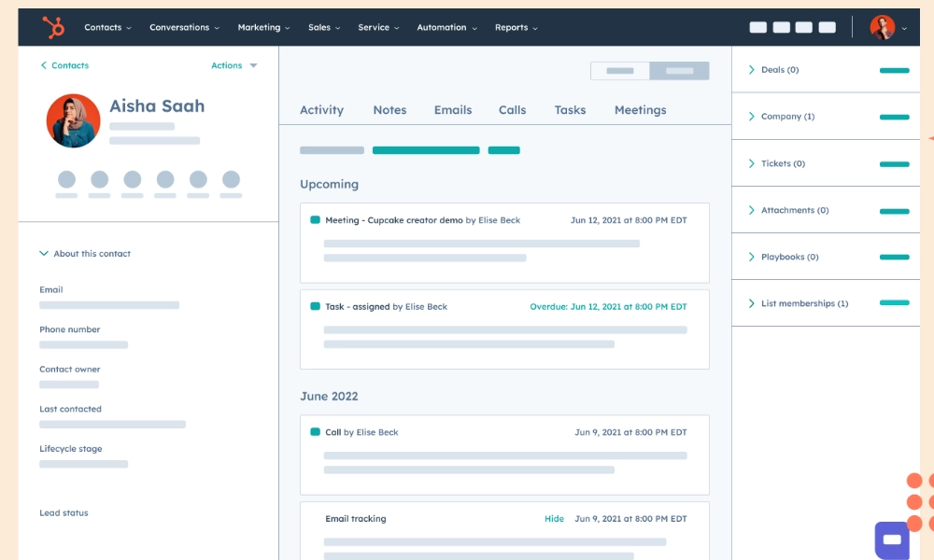Screen dimensions: 934x560
Task: Switch to the Meetings tab
Action: (x=641, y=110)
